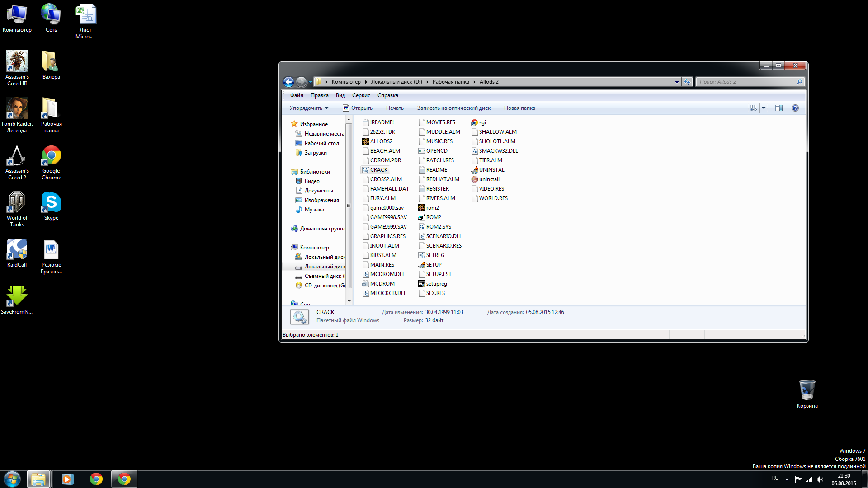
Task: Click the help question mark icon
Action: pos(795,108)
